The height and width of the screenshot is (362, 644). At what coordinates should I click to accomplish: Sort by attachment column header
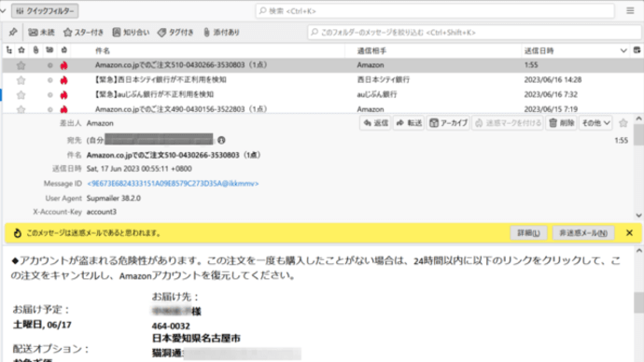pyautogui.click(x=36, y=50)
